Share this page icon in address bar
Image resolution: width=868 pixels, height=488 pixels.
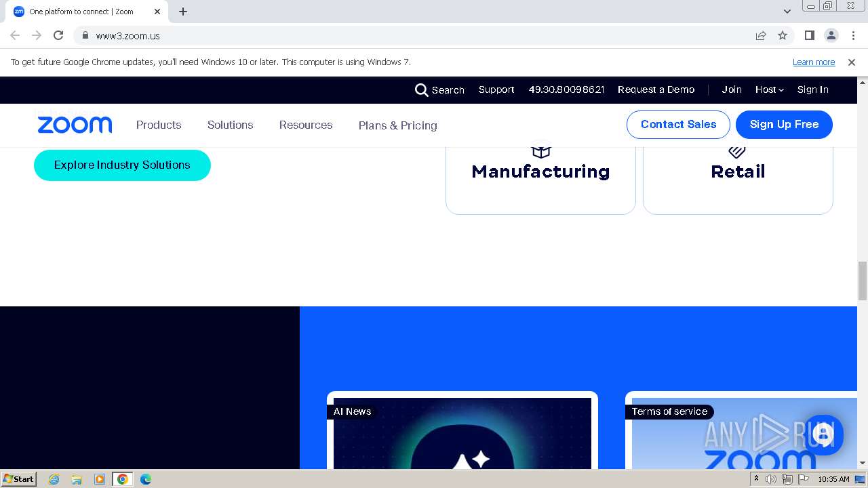coord(761,35)
